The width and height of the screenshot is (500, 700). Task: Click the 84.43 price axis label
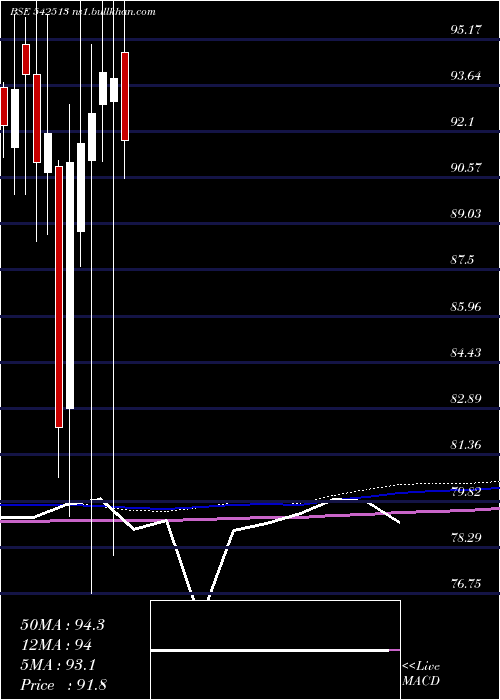point(467,353)
